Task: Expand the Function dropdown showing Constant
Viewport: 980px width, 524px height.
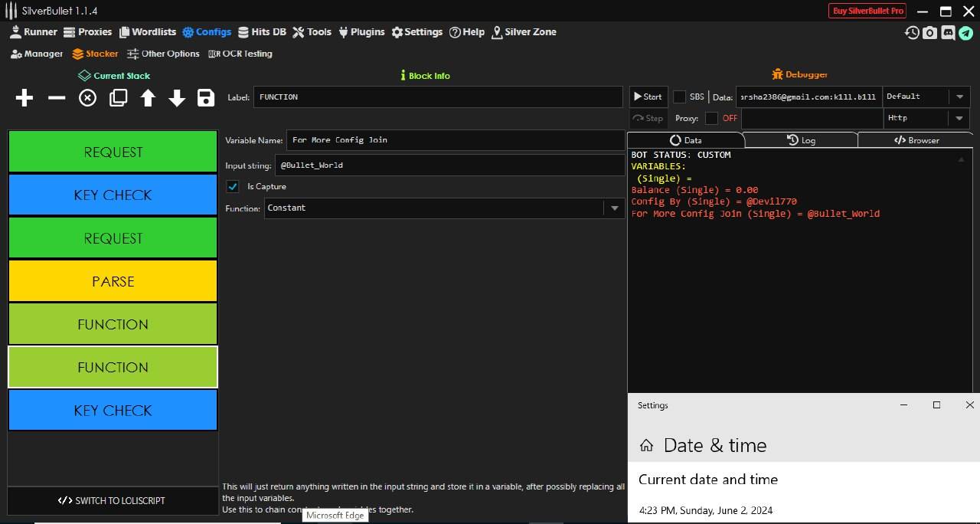Action: click(613, 208)
